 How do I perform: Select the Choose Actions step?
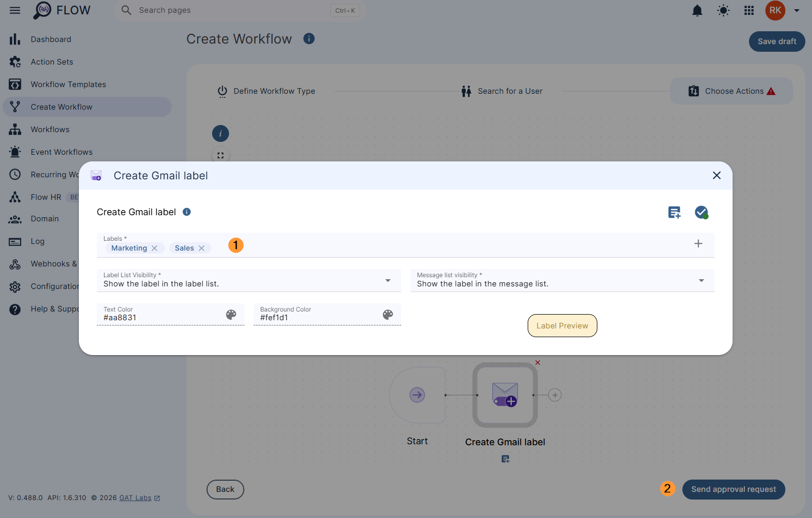pos(731,91)
